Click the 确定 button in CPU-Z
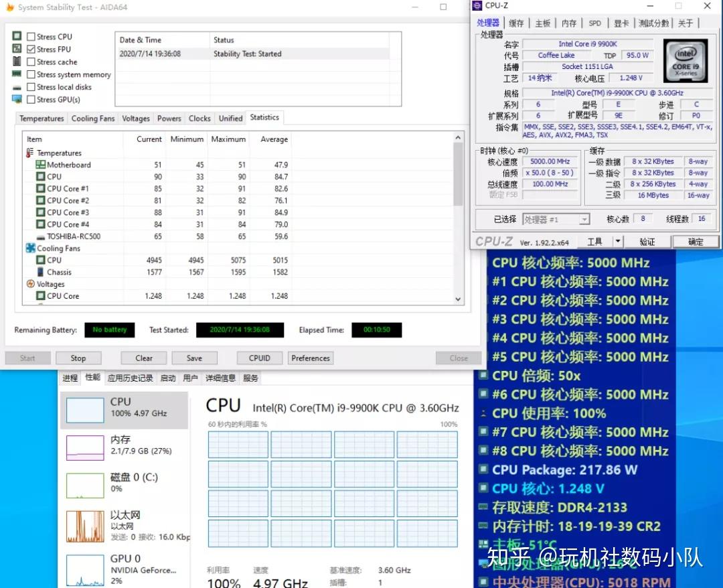Screen dimensions: 723x588 [x=696, y=242]
